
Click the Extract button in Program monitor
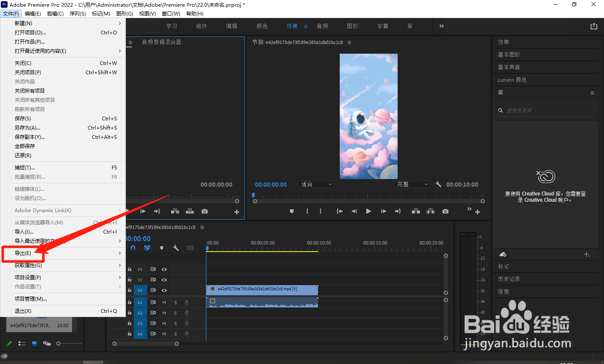tap(430, 211)
